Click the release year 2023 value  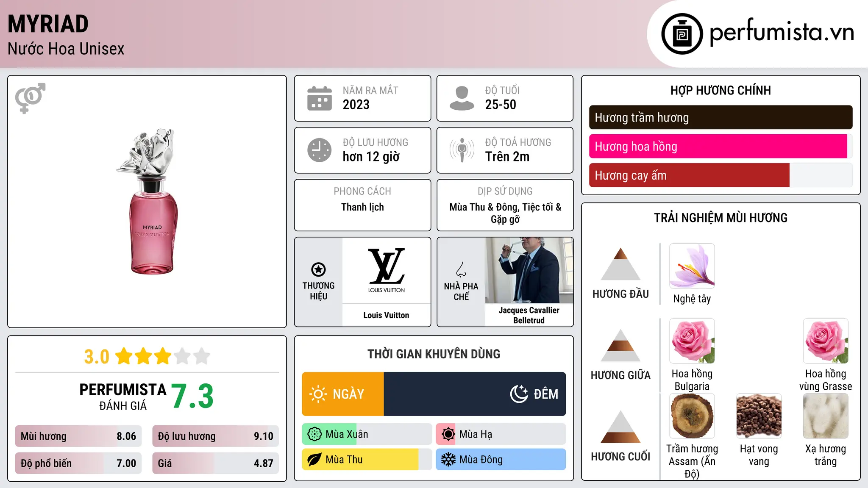(356, 105)
